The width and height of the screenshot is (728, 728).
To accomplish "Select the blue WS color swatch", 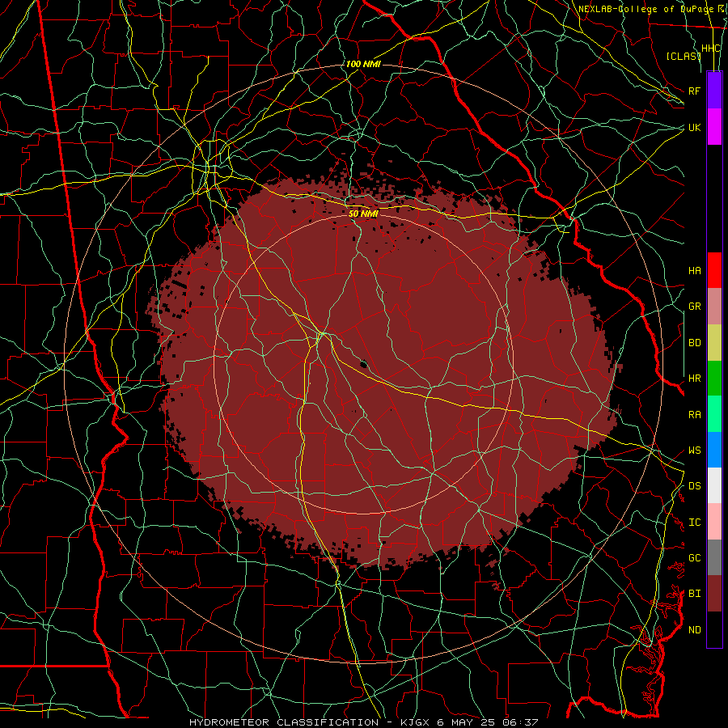I will pyautogui.click(x=714, y=450).
